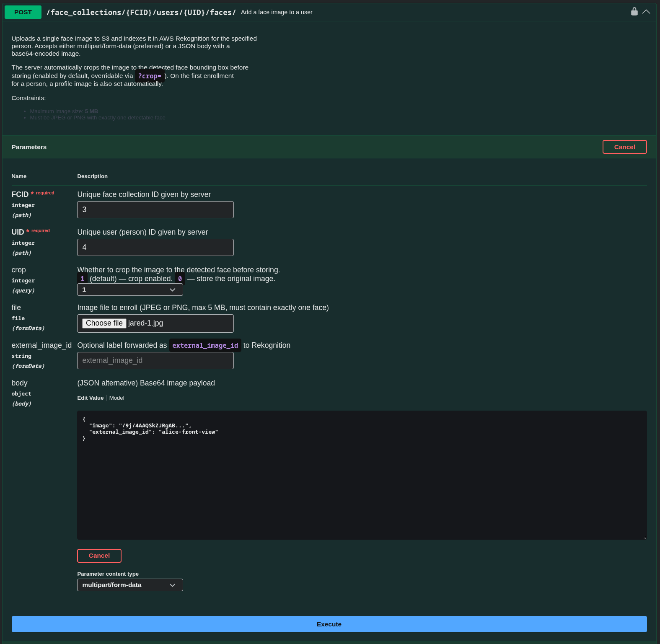Cancel body editing below the JSON editor
Viewport: 660px width, 644px height.
point(99,556)
